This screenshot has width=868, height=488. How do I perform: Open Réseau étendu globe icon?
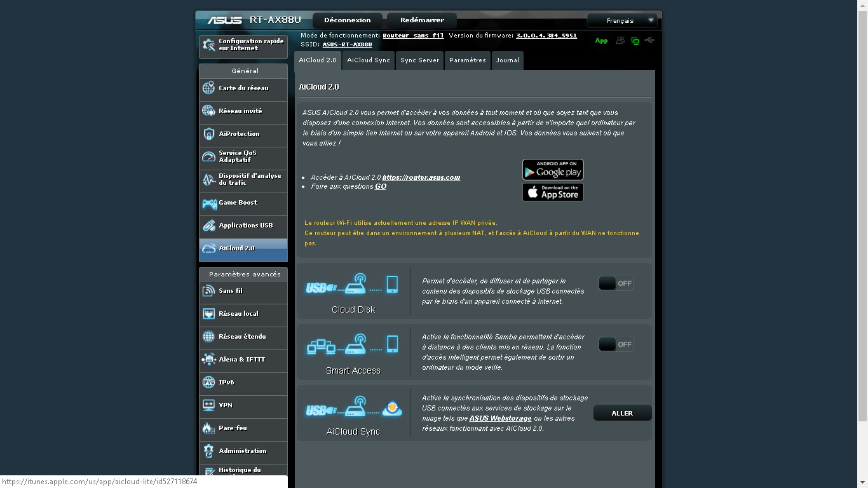(208, 337)
